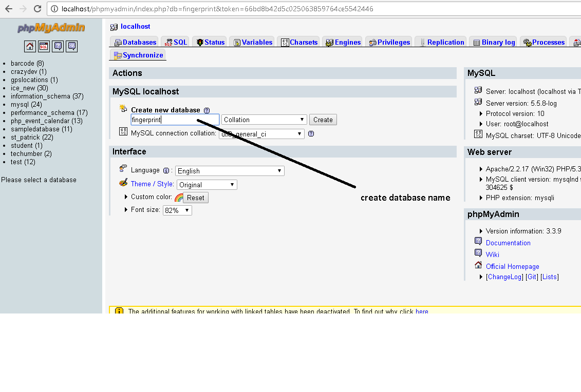Click the Theme paint palette icon

pos(123,183)
